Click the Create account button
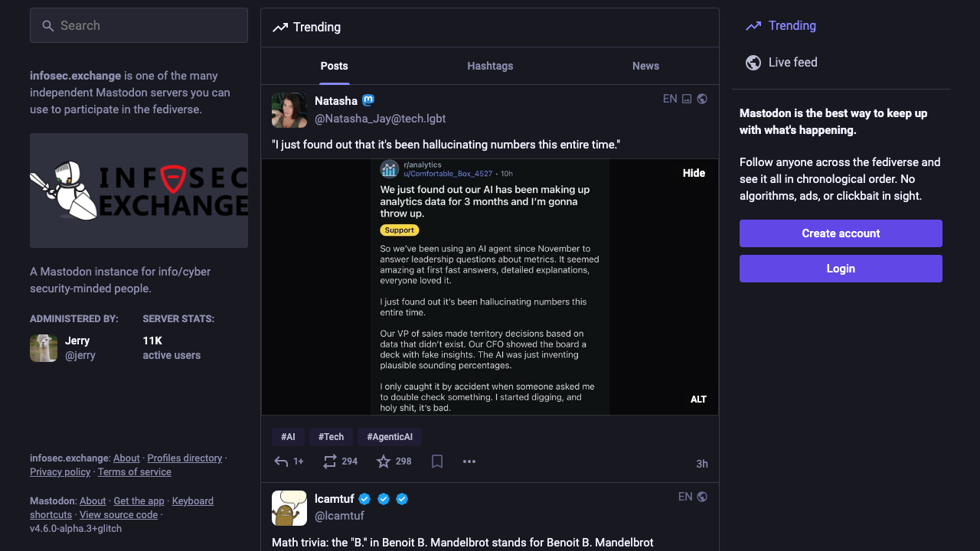Image resolution: width=980 pixels, height=551 pixels. [841, 233]
